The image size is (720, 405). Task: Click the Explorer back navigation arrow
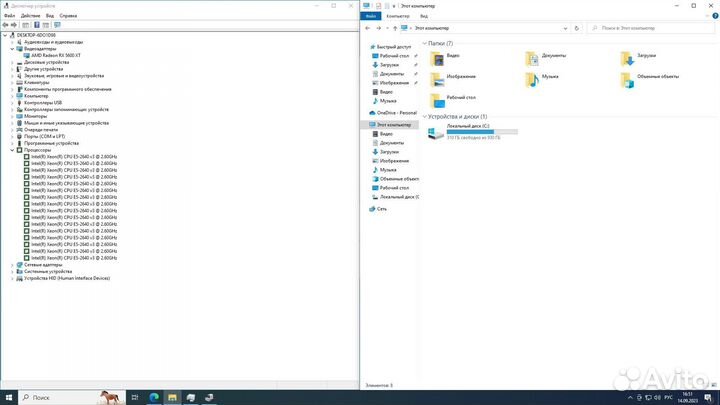[x=367, y=28]
